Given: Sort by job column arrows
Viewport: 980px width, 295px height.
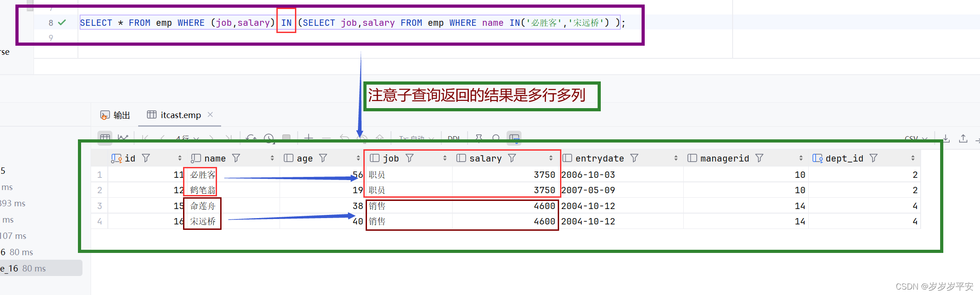Looking at the screenshot, I should tap(445, 158).
